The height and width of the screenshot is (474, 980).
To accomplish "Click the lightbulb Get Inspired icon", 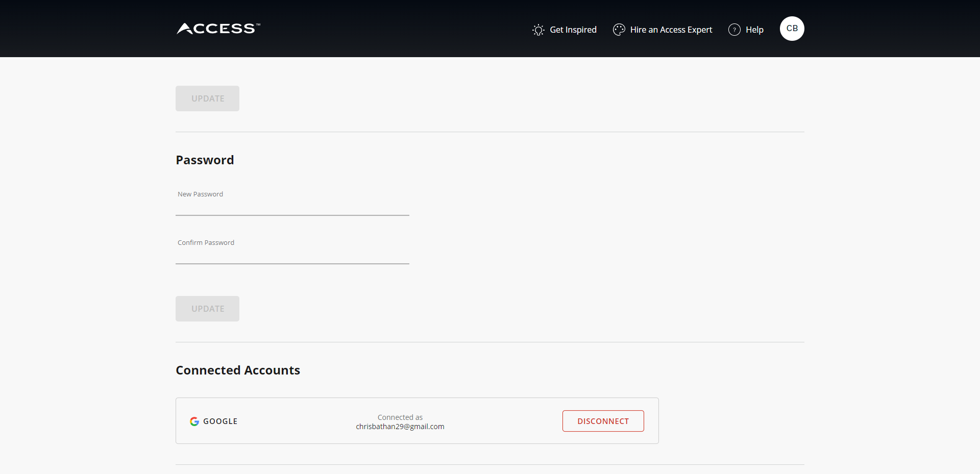I will (x=538, y=30).
